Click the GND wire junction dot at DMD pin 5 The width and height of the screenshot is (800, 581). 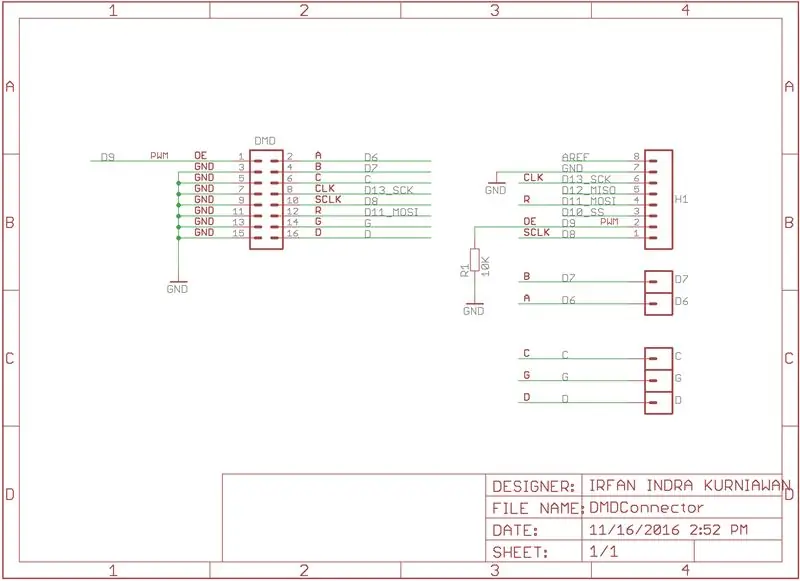click(x=179, y=183)
